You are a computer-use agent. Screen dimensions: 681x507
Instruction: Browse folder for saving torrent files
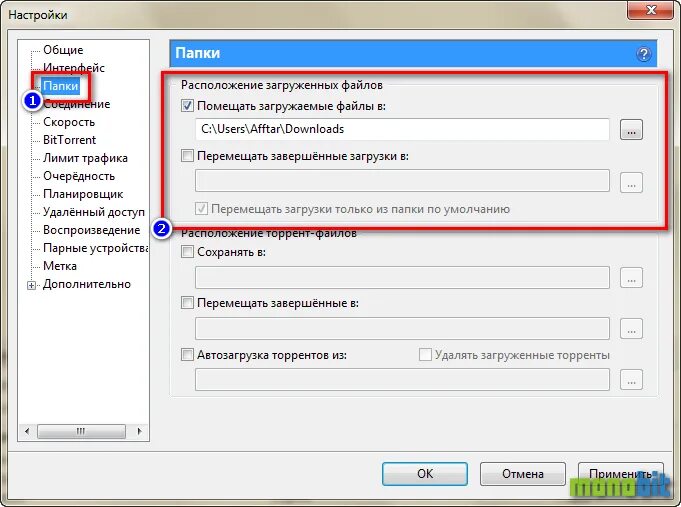click(631, 277)
